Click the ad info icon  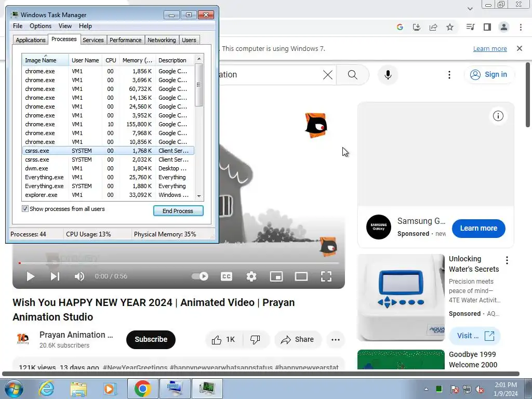(x=498, y=116)
